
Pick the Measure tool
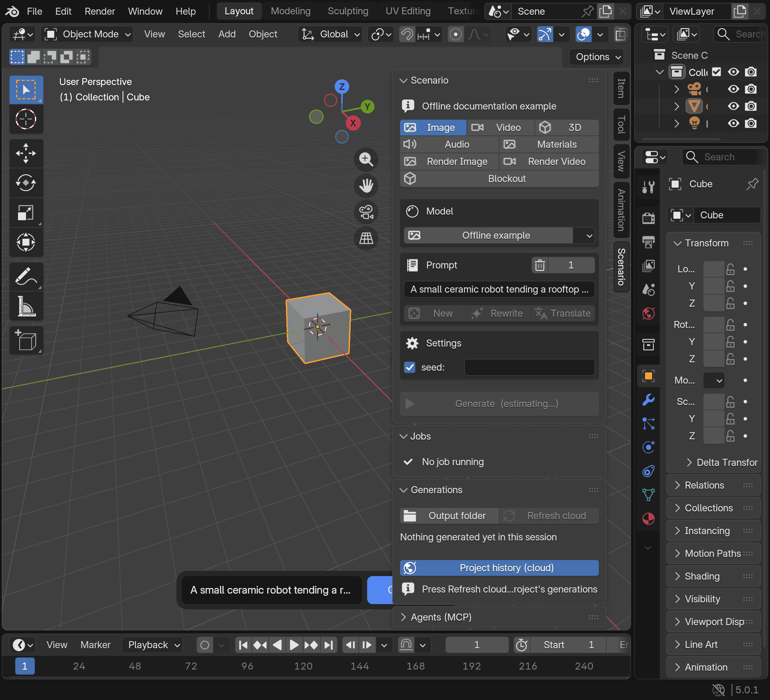(x=26, y=306)
